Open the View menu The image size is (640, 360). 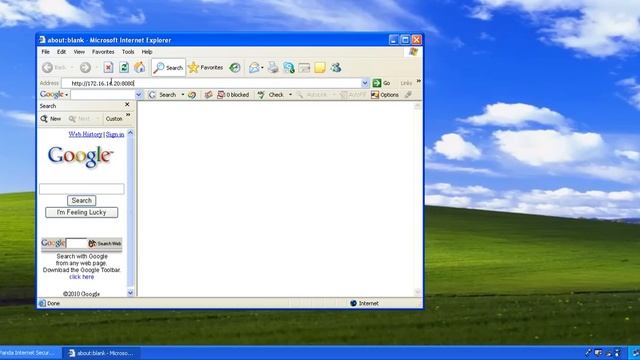[79, 52]
